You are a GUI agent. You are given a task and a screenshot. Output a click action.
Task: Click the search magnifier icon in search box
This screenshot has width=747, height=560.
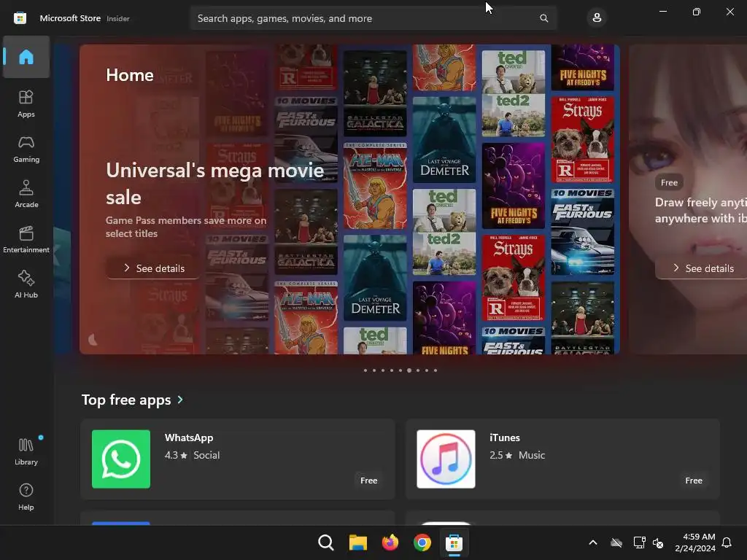click(x=543, y=18)
